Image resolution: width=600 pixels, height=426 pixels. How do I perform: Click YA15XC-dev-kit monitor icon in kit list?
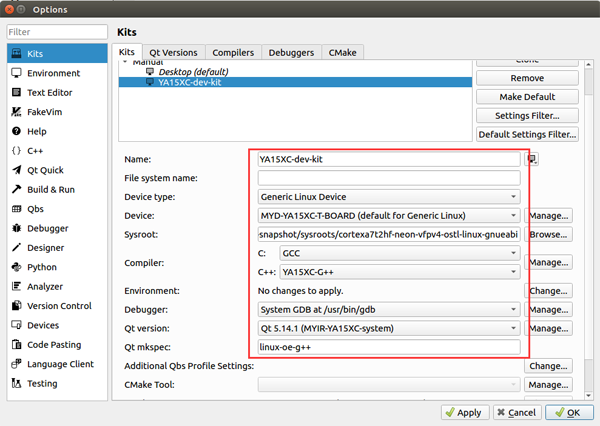tap(150, 82)
